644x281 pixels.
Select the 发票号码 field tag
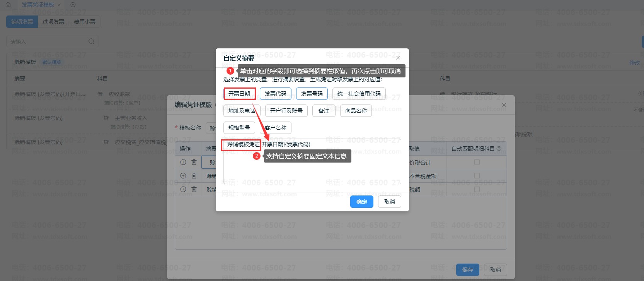click(x=312, y=94)
